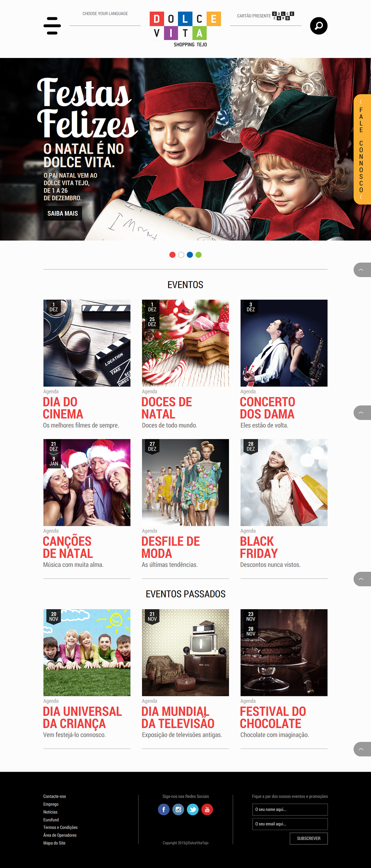371x868 pixels.
Task: Open the Contacte-nos footer link
Action: pyautogui.click(x=55, y=797)
